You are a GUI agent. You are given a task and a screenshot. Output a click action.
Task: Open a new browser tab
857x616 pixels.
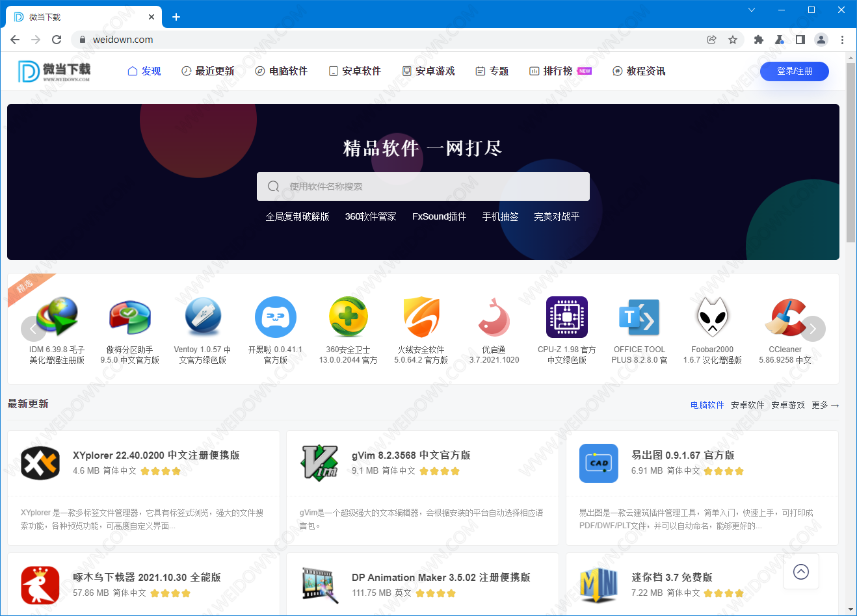[176, 17]
